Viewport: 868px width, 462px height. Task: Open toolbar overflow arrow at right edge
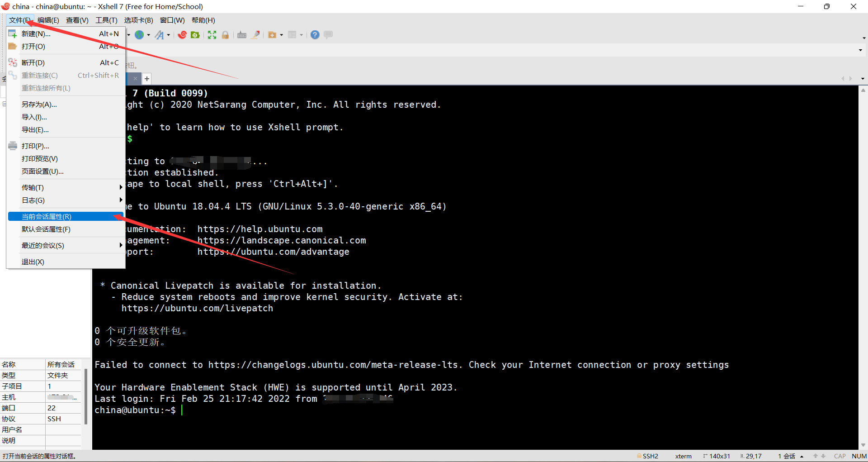tap(864, 38)
